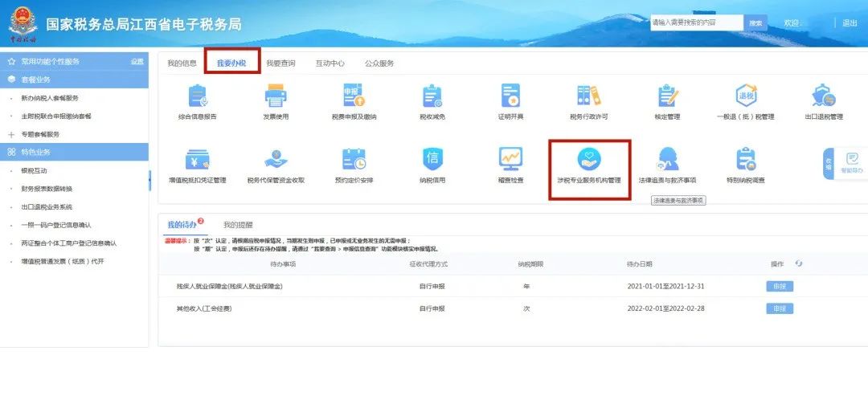Open 稽查检查 monitor icon
The image size is (868, 408).
510,159
